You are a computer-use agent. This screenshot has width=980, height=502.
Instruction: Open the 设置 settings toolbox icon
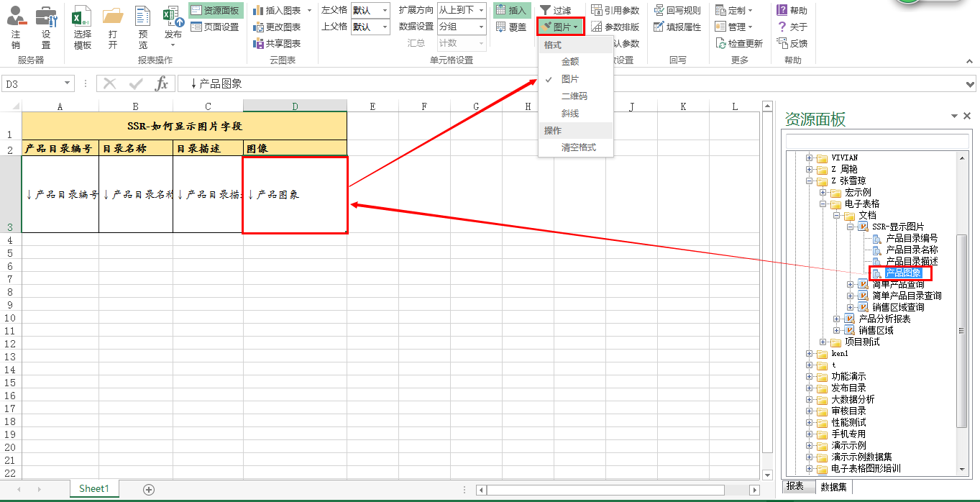pos(46,27)
